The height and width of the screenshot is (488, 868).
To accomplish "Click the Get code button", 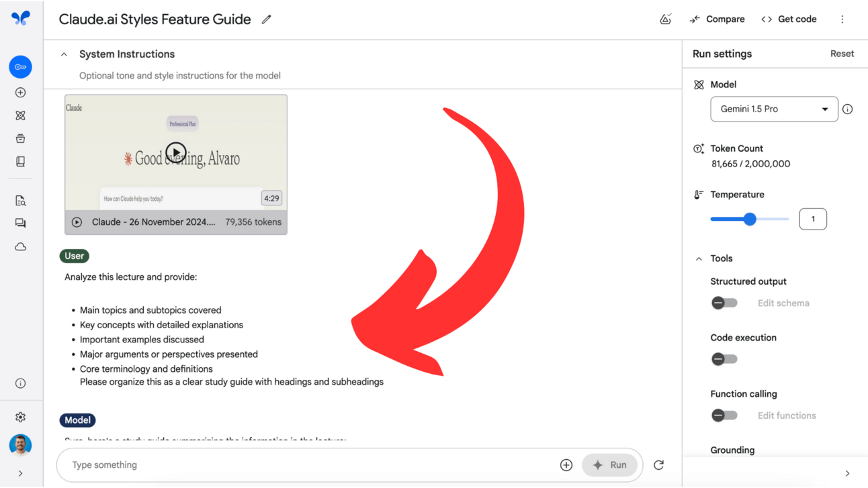I will (789, 19).
